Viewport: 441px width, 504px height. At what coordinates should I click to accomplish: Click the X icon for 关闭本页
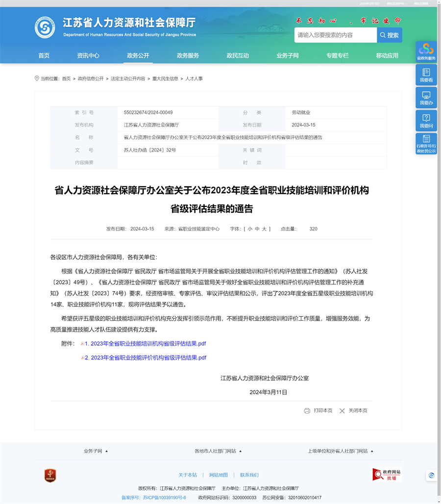[342, 411]
